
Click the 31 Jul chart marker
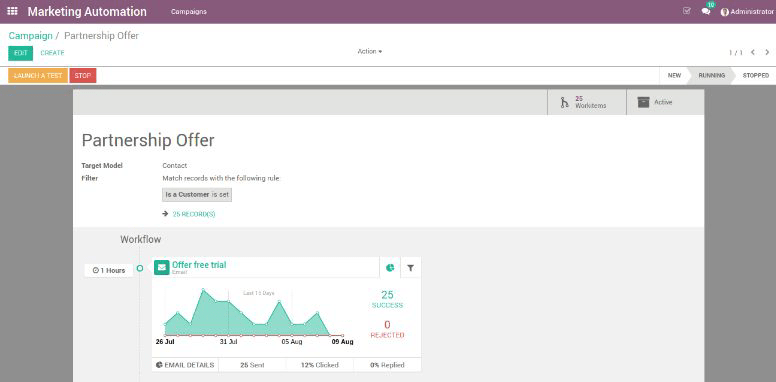pyautogui.click(x=229, y=341)
